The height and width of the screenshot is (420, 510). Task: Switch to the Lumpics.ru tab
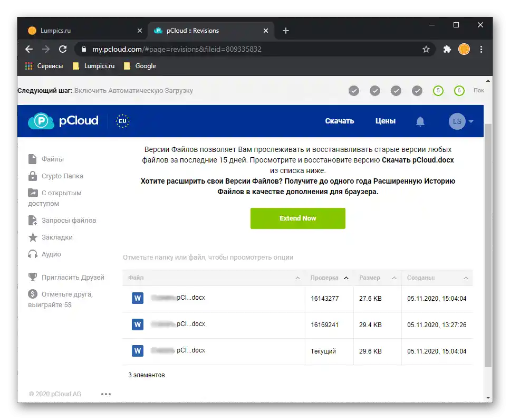click(84, 31)
